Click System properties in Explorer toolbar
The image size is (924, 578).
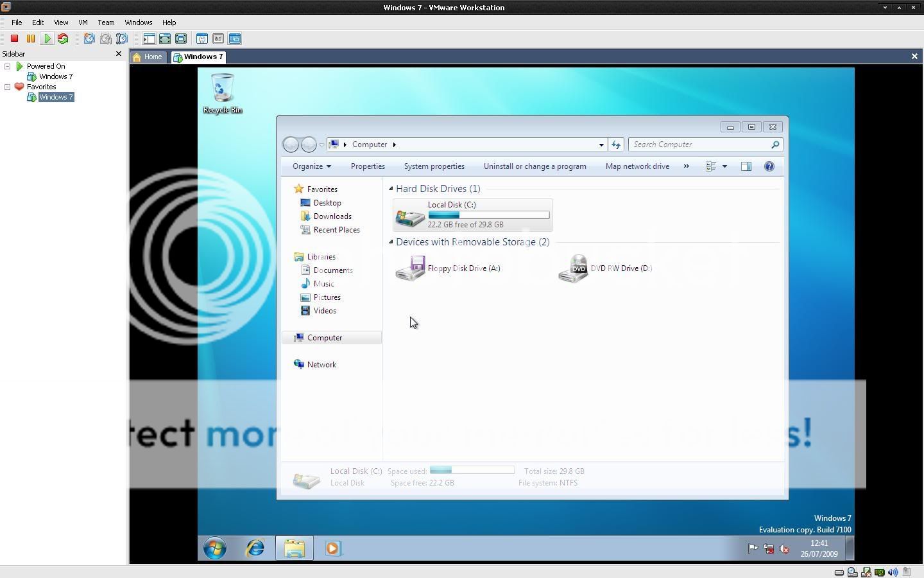click(434, 166)
